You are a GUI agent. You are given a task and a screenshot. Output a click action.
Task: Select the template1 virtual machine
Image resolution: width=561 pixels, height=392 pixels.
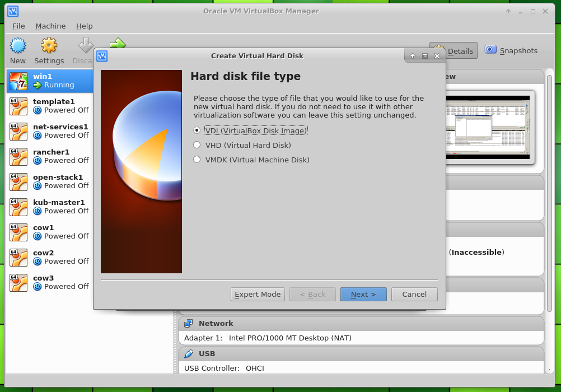pos(50,106)
